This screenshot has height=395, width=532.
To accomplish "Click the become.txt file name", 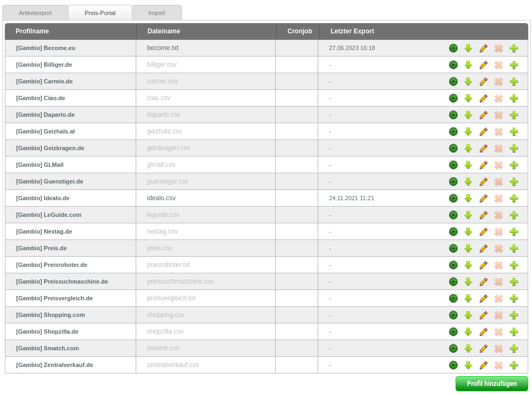I will pos(163,48).
